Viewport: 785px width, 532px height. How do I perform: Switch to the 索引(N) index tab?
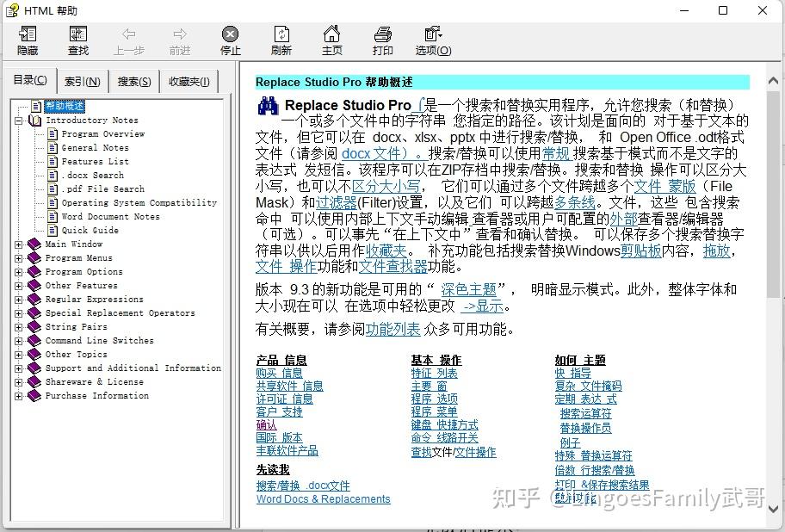pyautogui.click(x=83, y=82)
